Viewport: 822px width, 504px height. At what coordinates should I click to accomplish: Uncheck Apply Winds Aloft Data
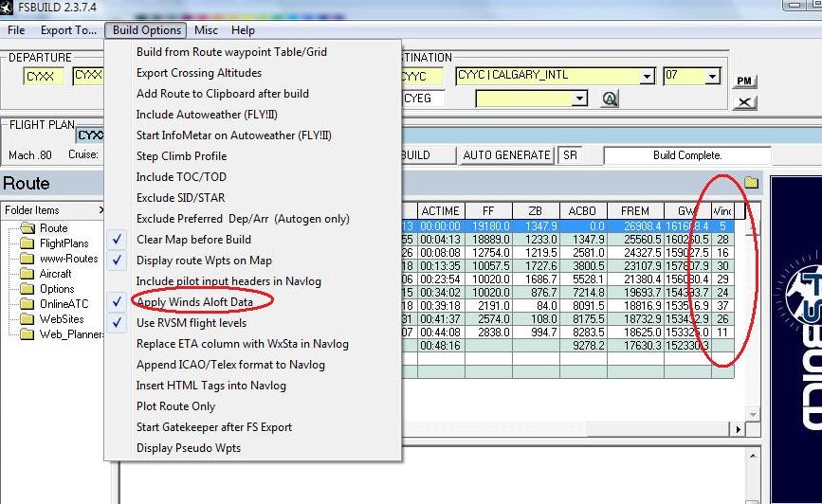[x=194, y=302]
